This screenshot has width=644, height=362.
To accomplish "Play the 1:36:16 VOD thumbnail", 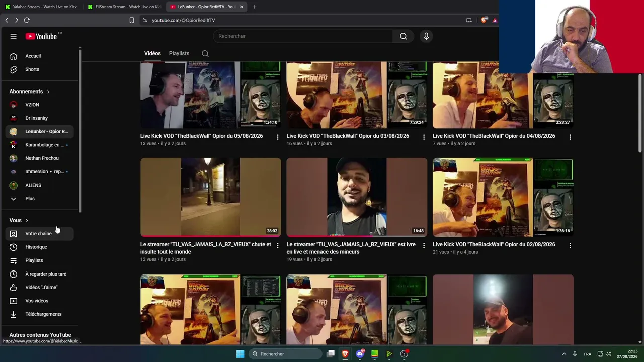I will coord(503,197).
